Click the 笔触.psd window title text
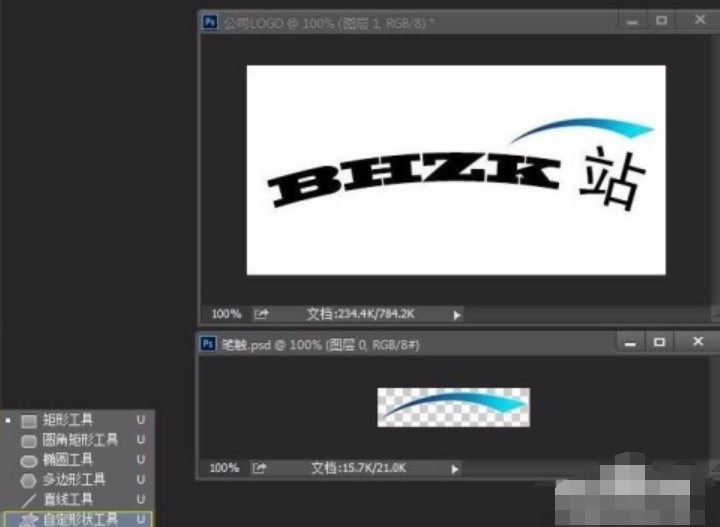 (321, 344)
